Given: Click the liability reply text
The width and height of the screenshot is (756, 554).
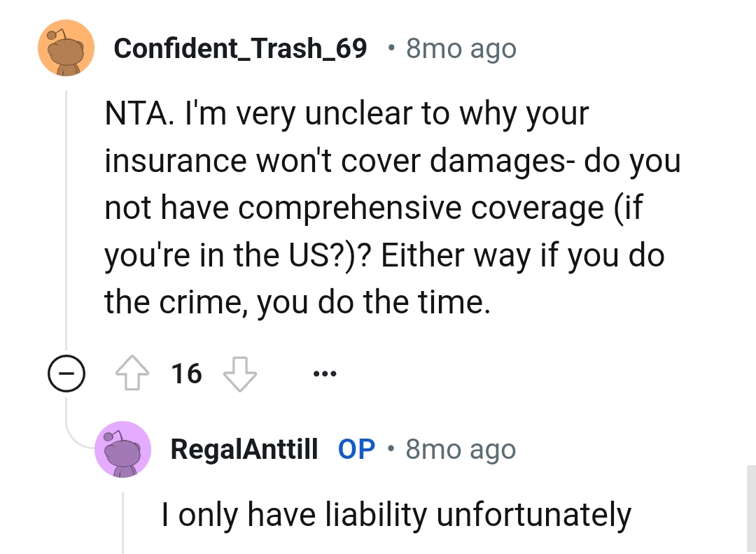Looking at the screenshot, I should 395,514.
